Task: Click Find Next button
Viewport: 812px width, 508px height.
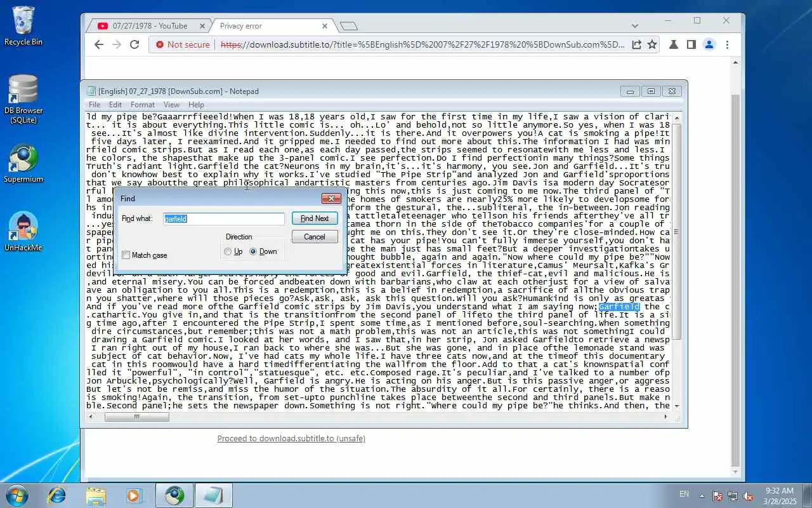Action: coord(315,218)
